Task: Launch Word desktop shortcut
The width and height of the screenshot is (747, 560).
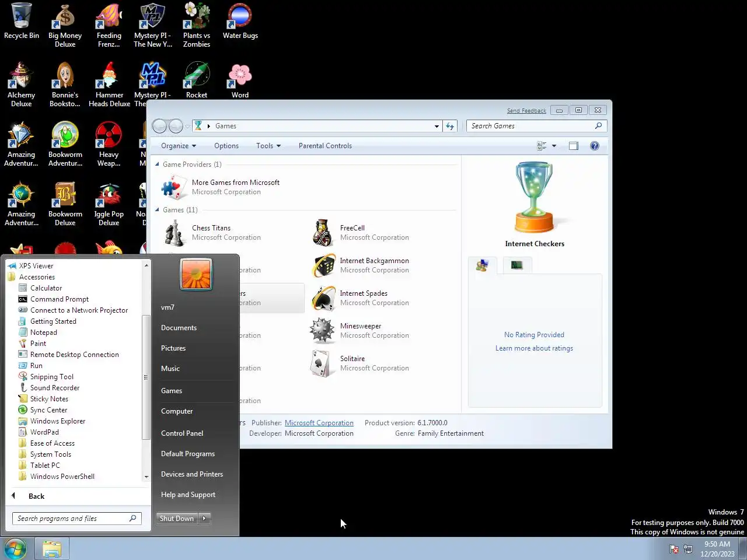Action: point(240,80)
